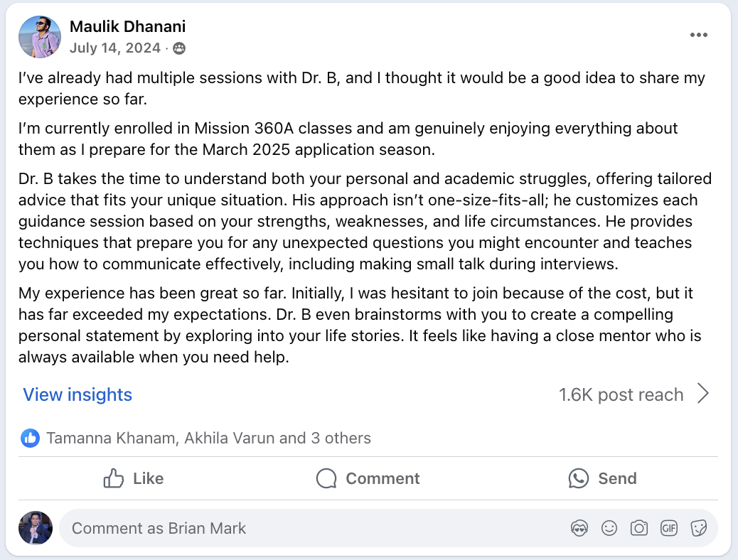Image resolution: width=738 pixels, height=560 pixels.
Task: Click the 1.6K post reach text
Action: coord(621,394)
